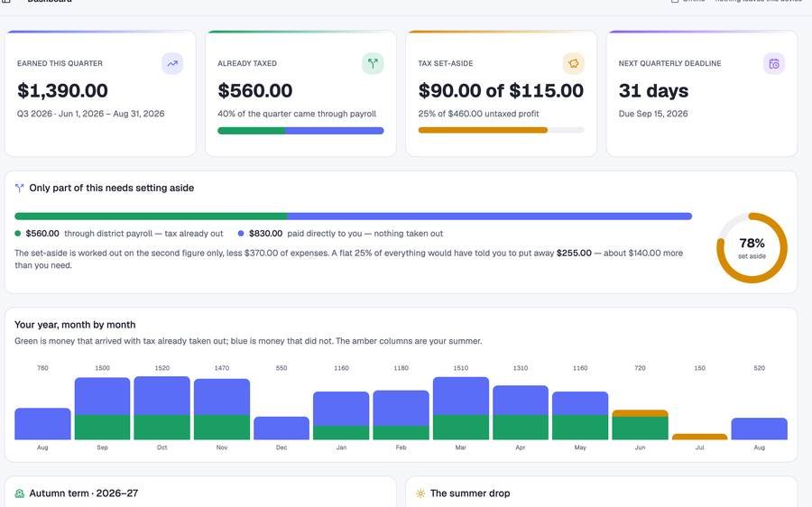Image resolution: width=812 pixels, height=507 pixels.
Task: Click '25% of $460.00 untaxed profit'
Action: 478,114
